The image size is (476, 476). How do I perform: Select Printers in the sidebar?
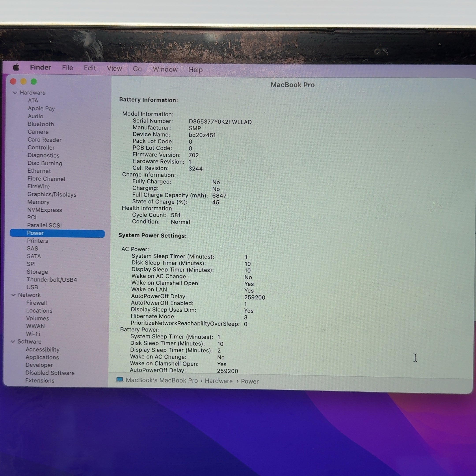[x=38, y=241]
